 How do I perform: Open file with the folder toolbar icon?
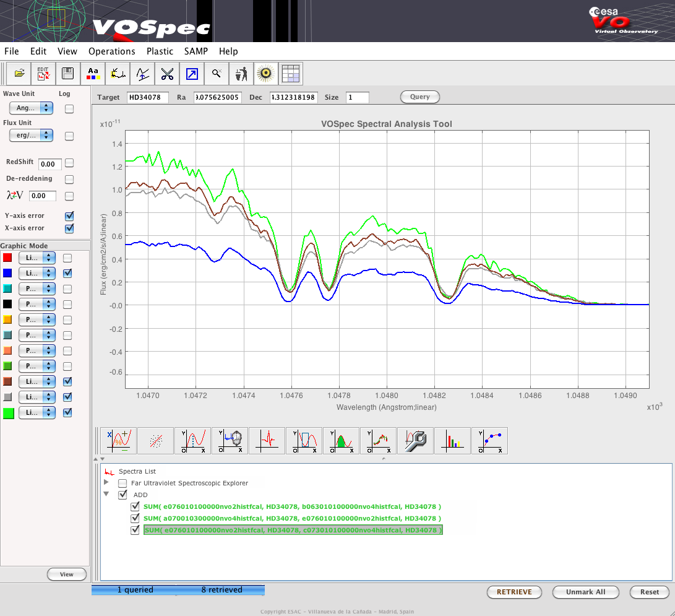[19, 74]
